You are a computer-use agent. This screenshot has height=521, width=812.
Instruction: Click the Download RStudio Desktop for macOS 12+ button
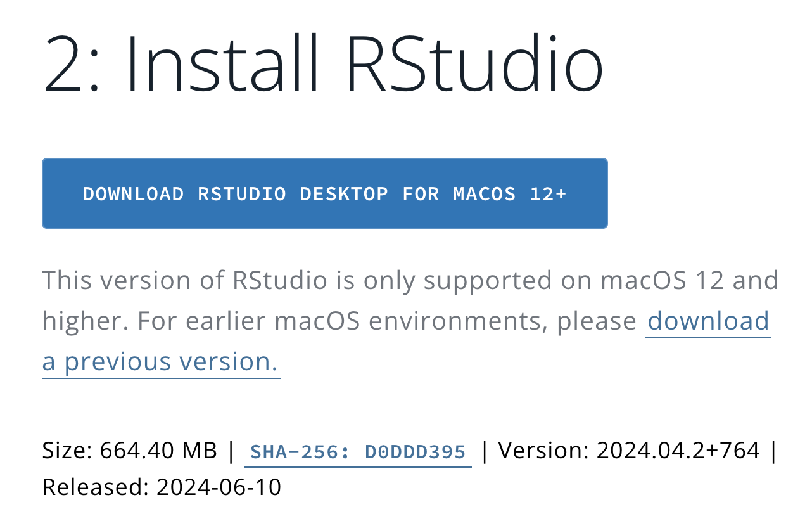pyautogui.click(x=324, y=193)
